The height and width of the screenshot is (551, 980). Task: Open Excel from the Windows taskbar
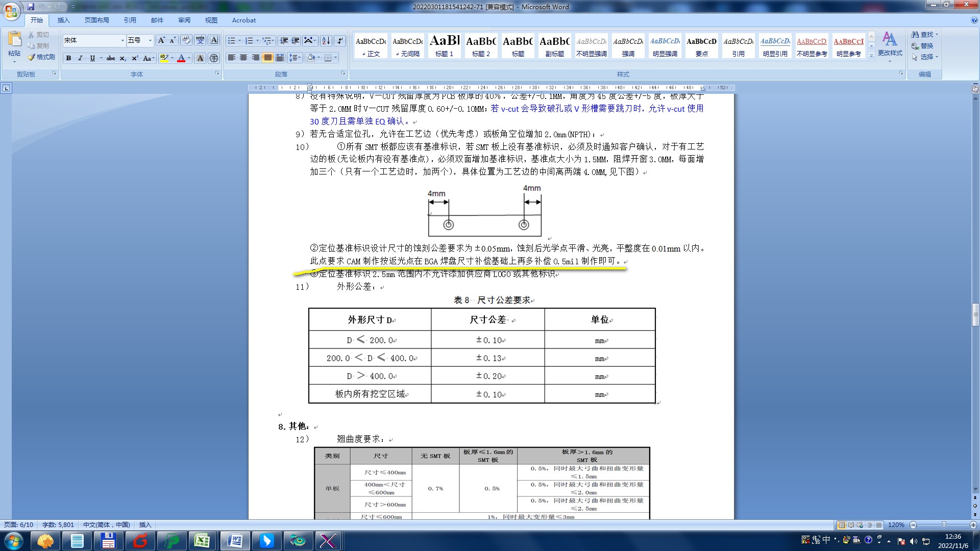click(x=202, y=540)
